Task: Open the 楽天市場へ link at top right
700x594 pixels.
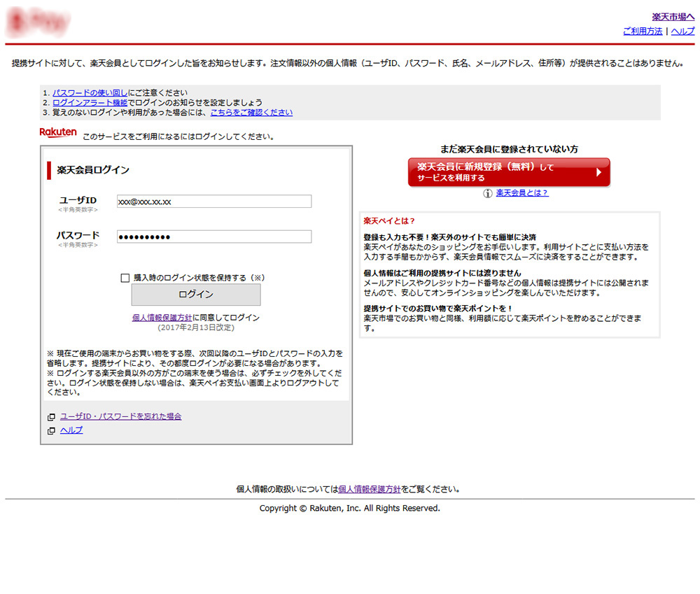Action: 673,17
